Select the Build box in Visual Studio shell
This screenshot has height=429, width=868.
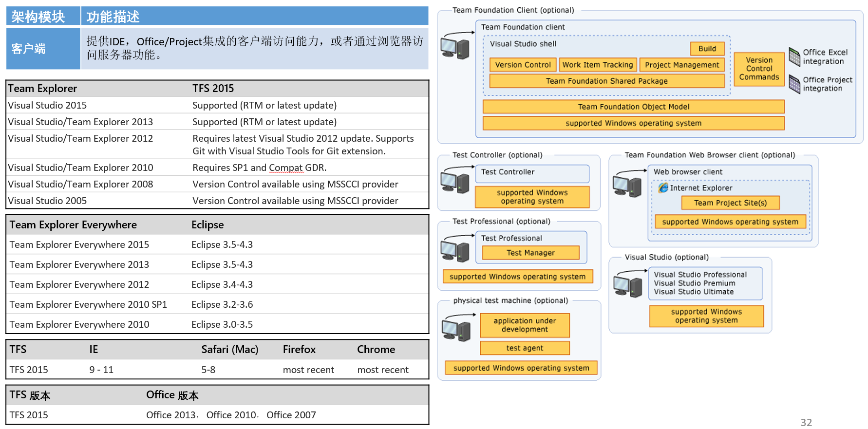[x=707, y=49]
